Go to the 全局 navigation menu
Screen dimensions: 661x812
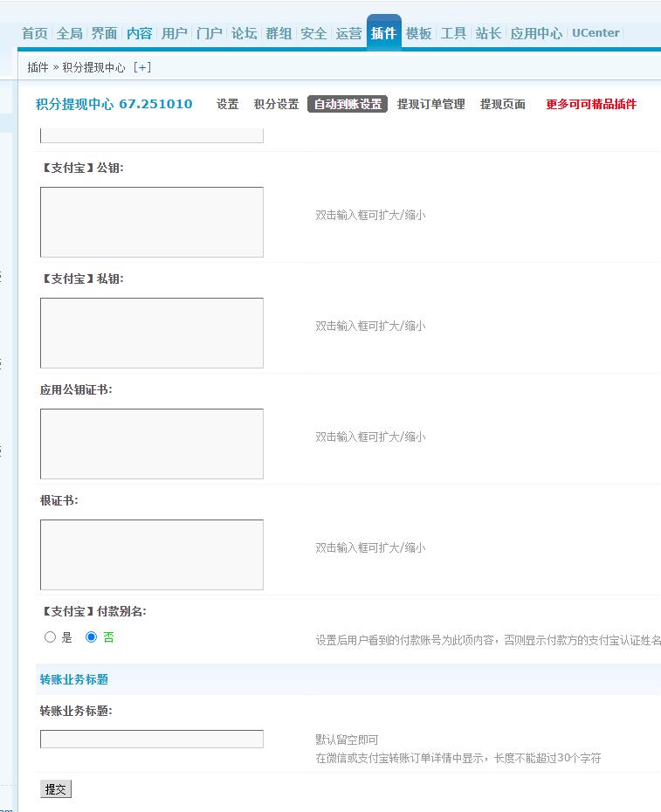tap(69, 33)
